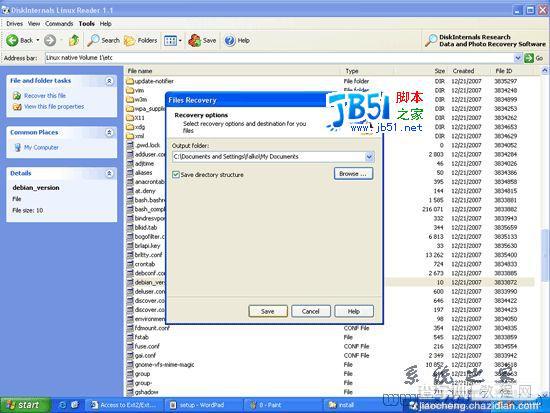Open 0 - Paint taskbar item

coord(281,405)
